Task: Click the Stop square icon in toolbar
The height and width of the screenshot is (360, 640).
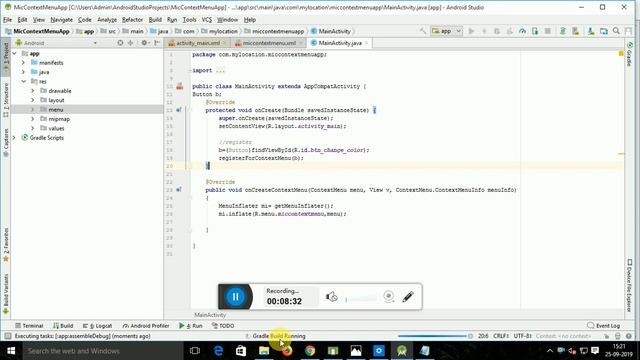Action: point(548,31)
